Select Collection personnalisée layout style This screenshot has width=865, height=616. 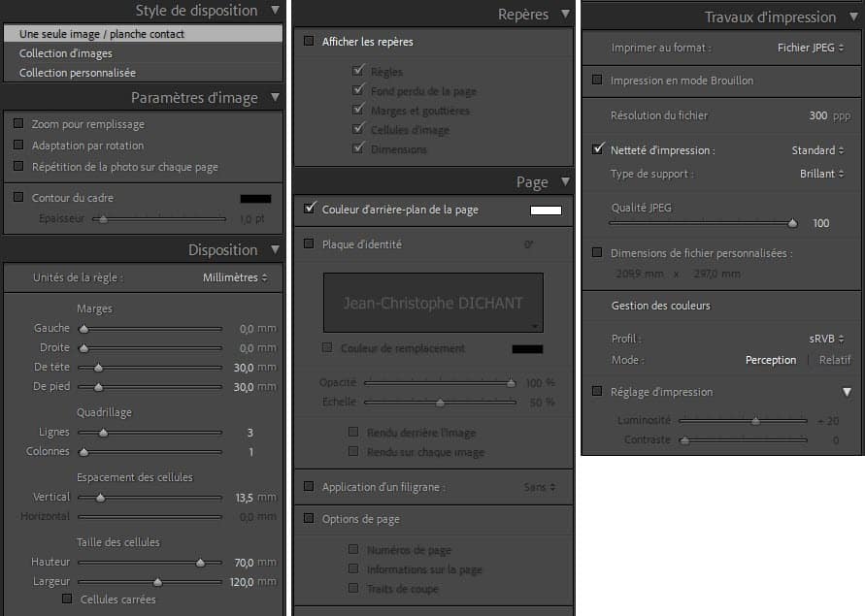(x=78, y=73)
